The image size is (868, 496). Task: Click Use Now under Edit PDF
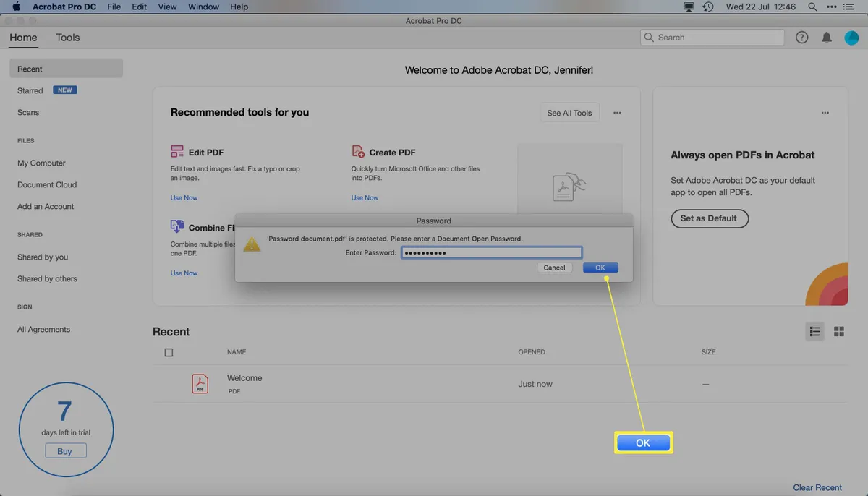pos(184,197)
